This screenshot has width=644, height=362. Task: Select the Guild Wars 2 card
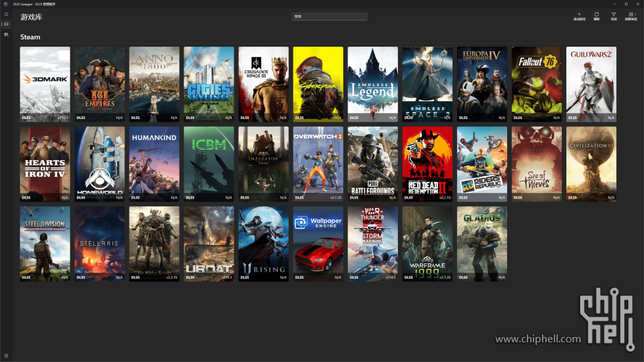point(591,84)
